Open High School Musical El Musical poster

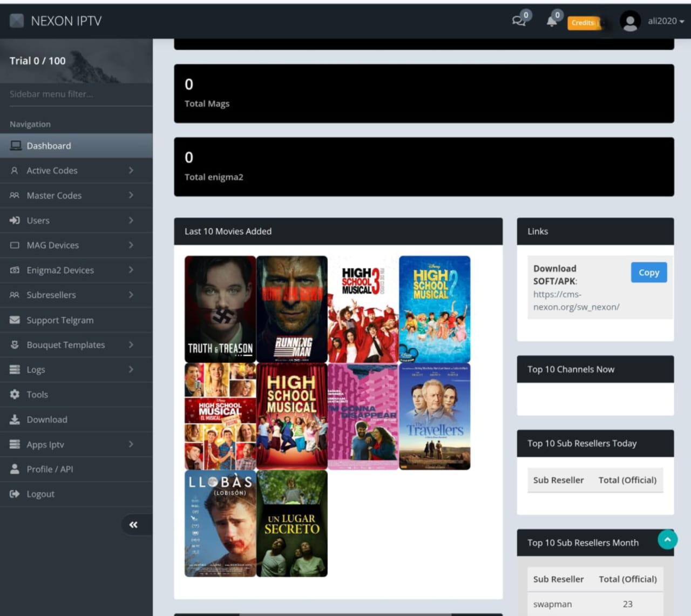[x=220, y=416]
